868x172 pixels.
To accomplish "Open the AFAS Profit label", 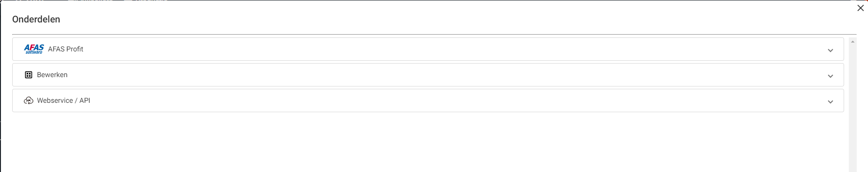I will (66, 49).
